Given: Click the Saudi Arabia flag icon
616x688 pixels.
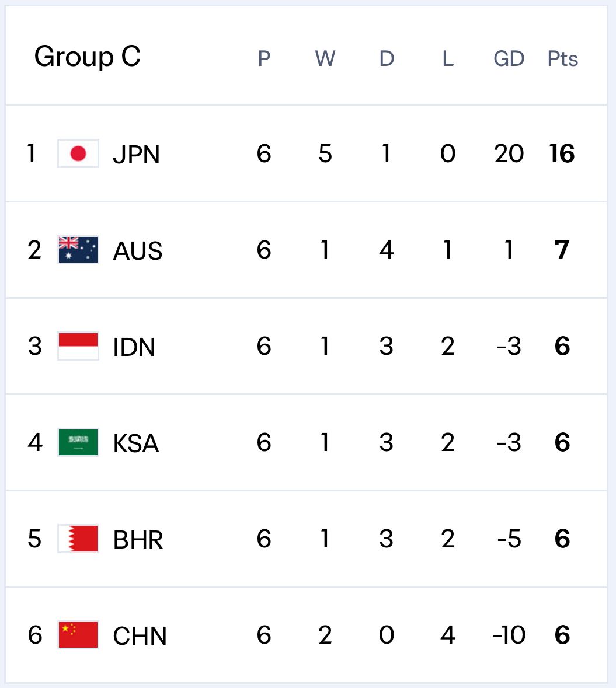Looking at the screenshot, I should tap(78, 442).
